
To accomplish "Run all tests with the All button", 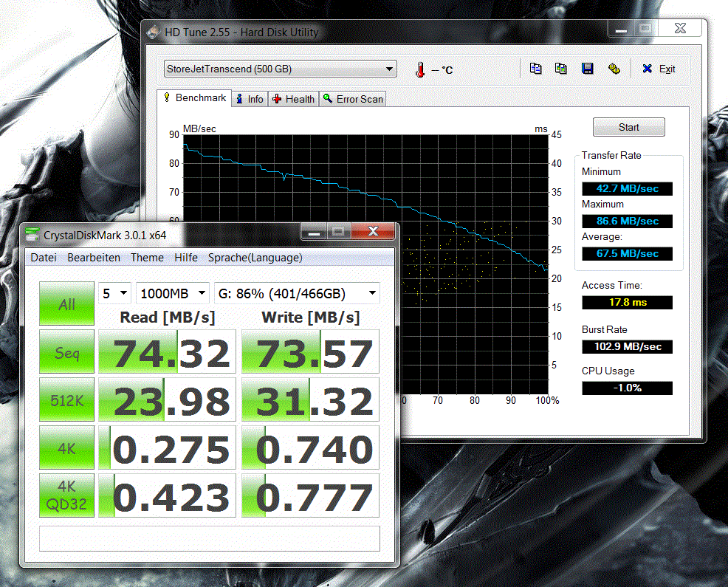I will 67,303.
